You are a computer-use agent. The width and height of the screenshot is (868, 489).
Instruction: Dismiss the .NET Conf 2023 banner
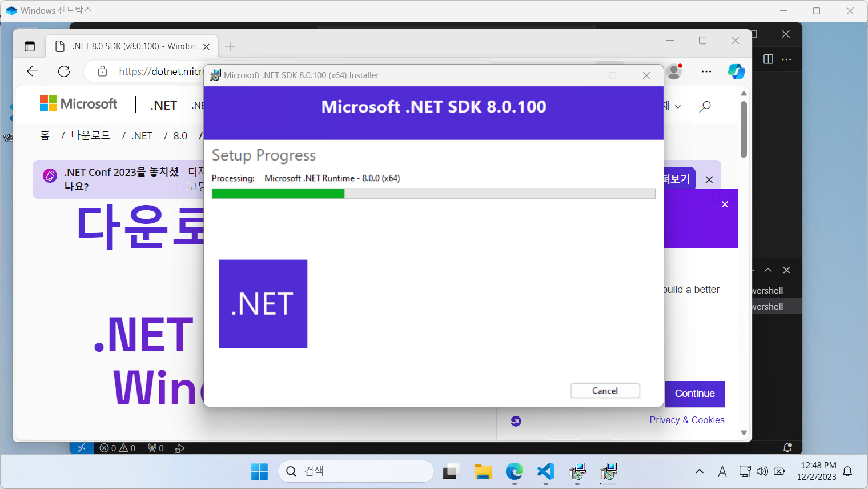[709, 179]
